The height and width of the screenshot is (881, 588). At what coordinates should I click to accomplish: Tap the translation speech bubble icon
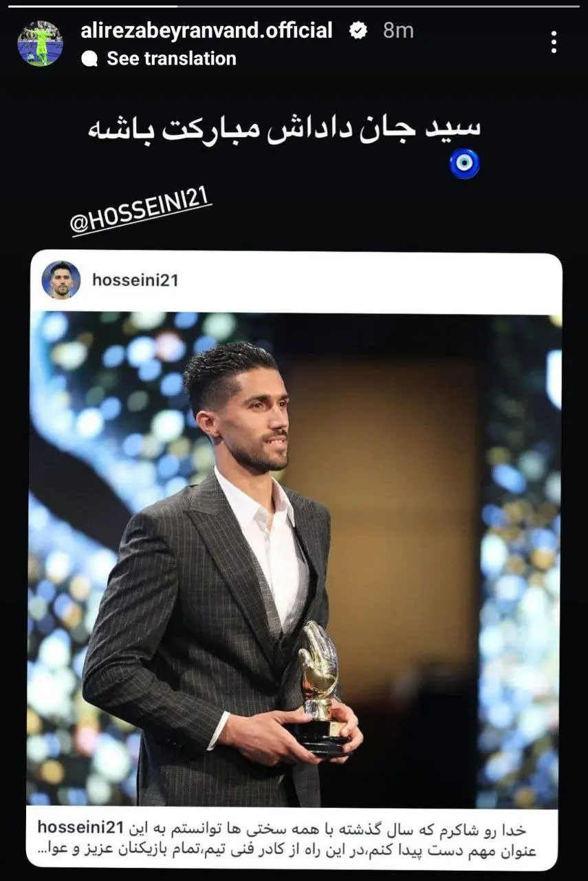[x=89, y=59]
